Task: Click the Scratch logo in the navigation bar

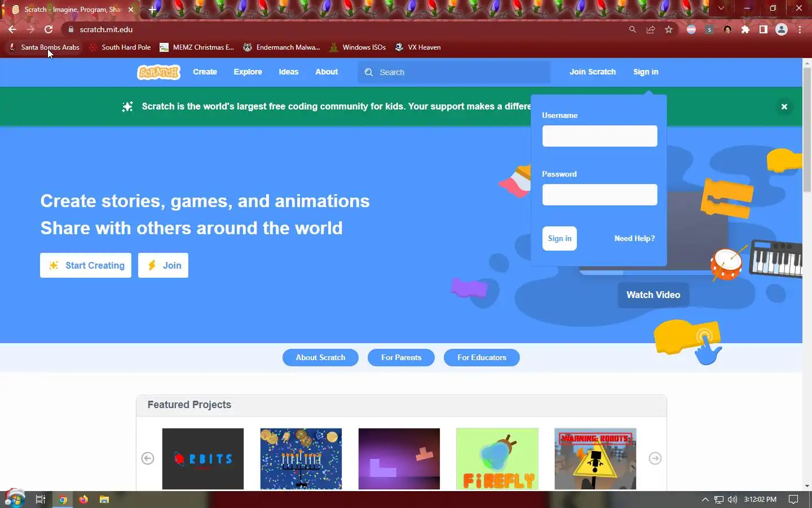Action: click(x=159, y=72)
